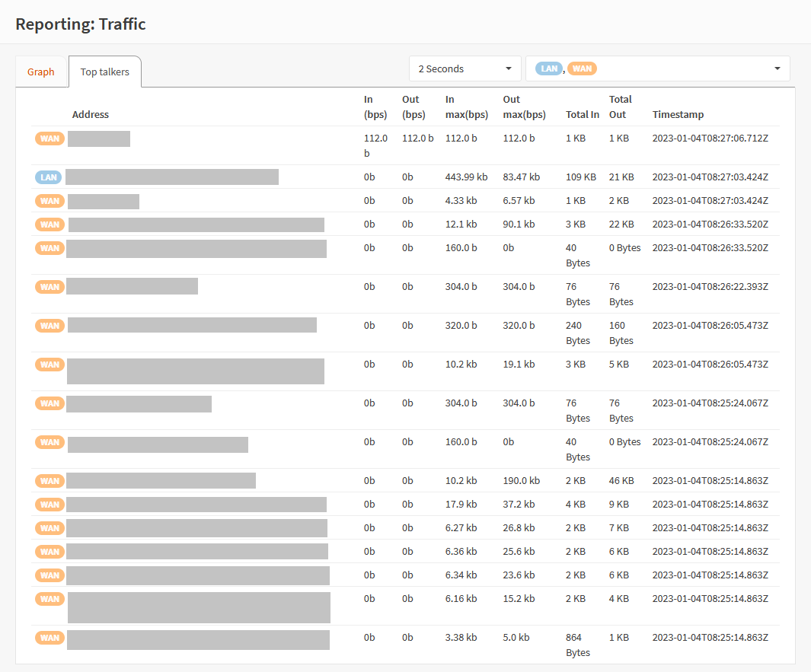Screen dimensions: 811x672
Task: Click the WAN tag in interface selector
Action: click(x=582, y=68)
